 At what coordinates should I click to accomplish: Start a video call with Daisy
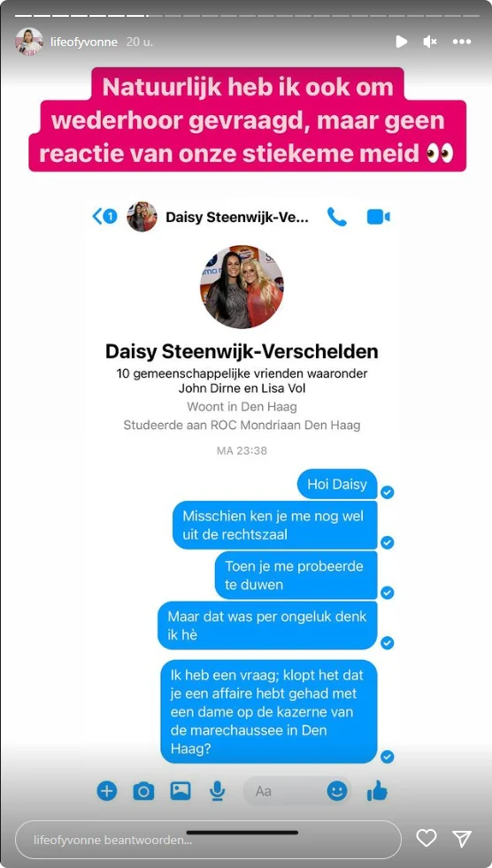[x=379, y=217]
